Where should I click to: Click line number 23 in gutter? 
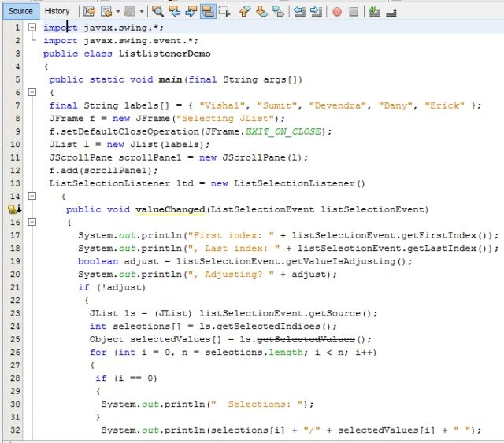pyautogui.click(x=15, y=313)
